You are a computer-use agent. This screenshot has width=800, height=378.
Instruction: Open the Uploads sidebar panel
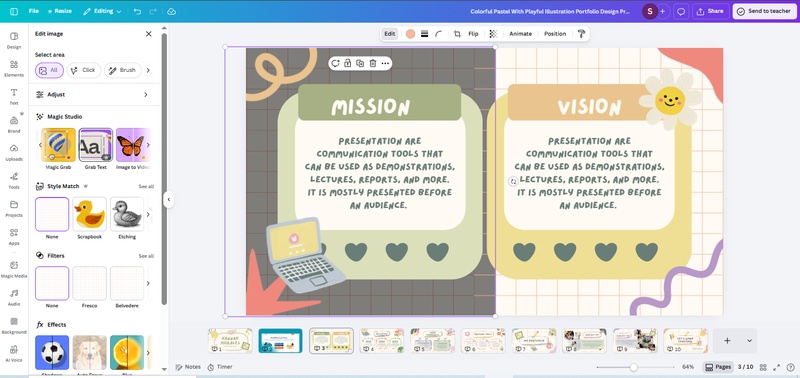14,153
